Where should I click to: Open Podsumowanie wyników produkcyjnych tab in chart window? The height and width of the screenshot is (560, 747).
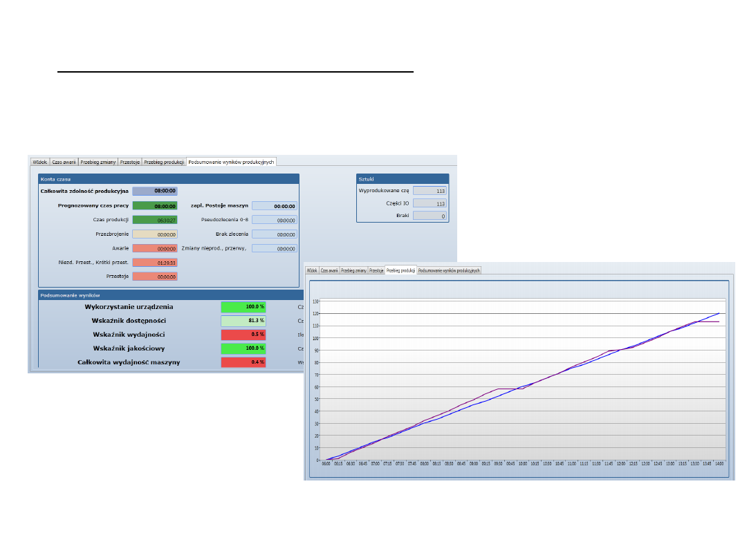[449, 270]
